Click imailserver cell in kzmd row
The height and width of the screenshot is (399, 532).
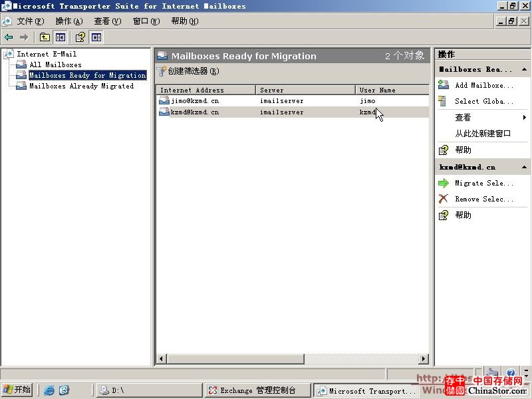click(x=281, y=112)
